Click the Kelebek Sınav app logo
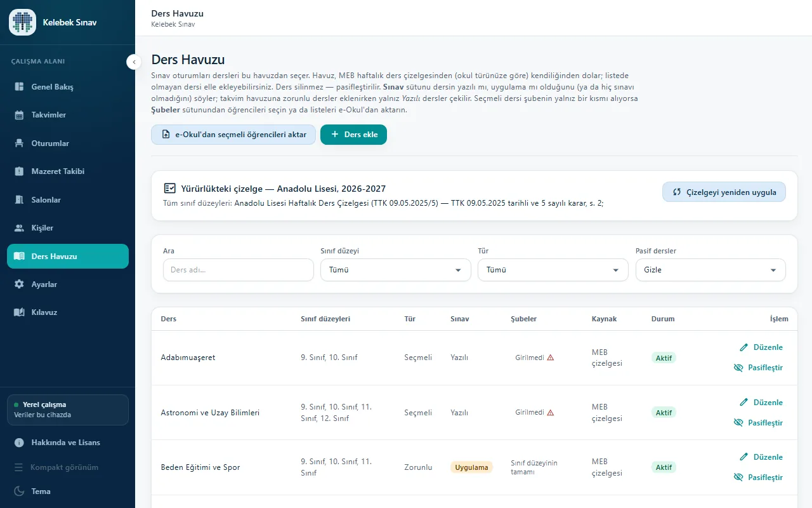This screenshot has height=508, width=812. (x=22, y=22)
